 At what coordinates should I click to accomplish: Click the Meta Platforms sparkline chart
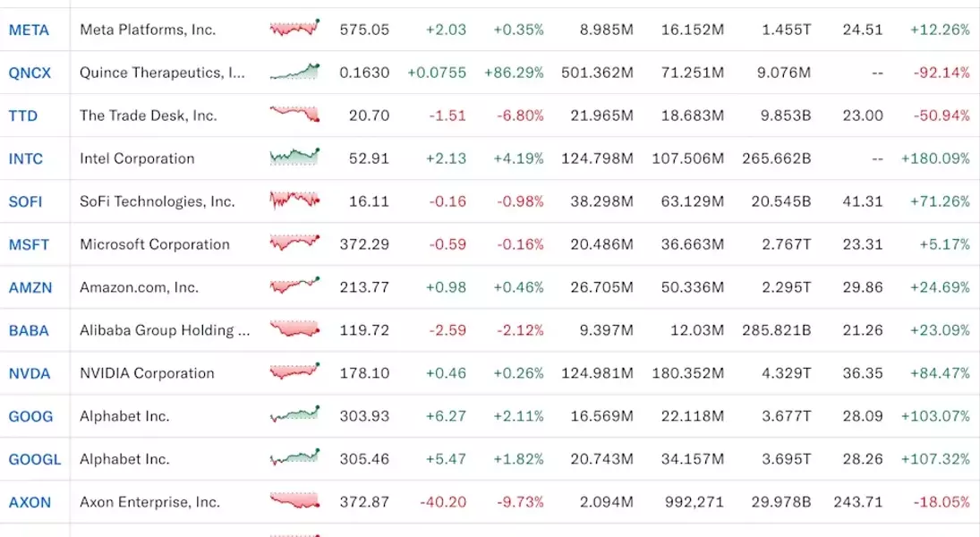click(294, 29)
